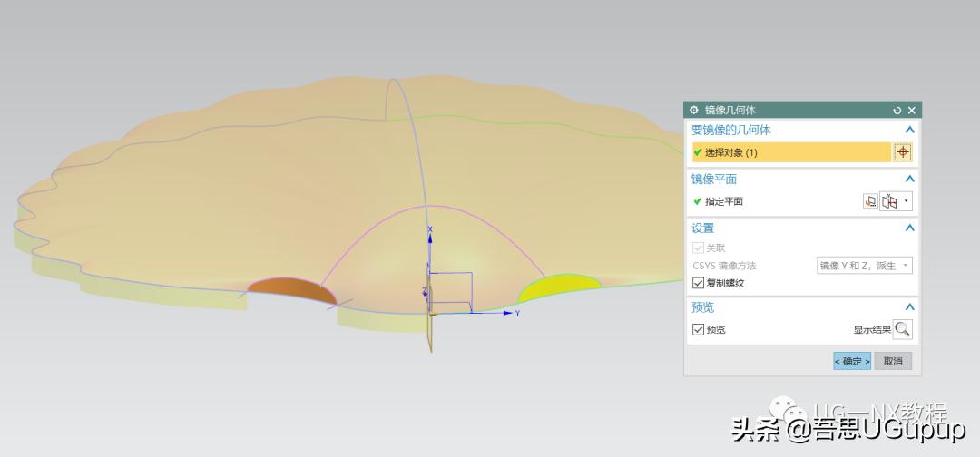Click the 确定 button
This screenshot has height=457, width=980.
[852, 361]
